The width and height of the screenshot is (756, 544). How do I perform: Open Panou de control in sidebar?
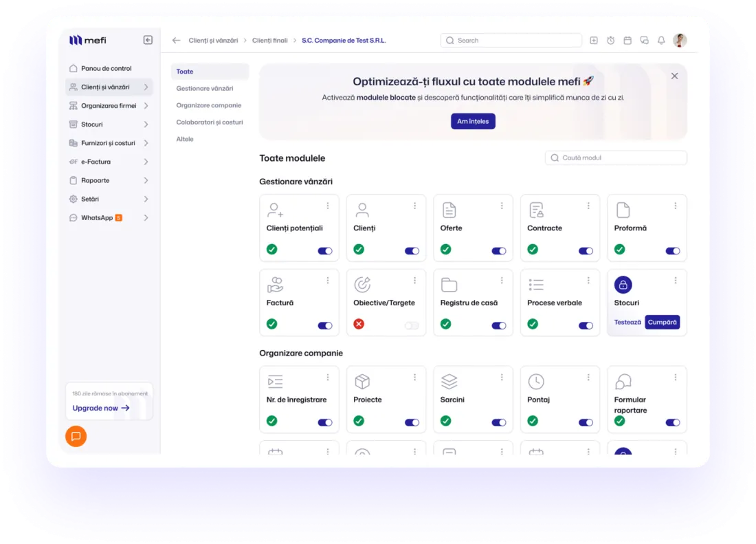[x=109, y=69]
